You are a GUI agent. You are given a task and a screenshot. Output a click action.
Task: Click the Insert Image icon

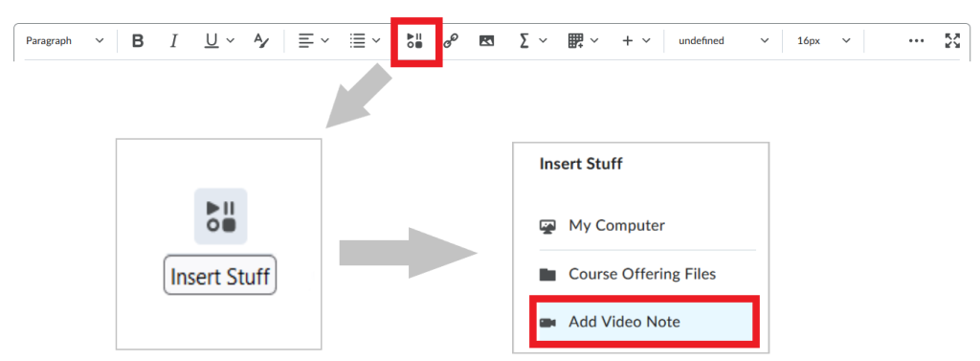pyautogui.click(x=486, y=40)
